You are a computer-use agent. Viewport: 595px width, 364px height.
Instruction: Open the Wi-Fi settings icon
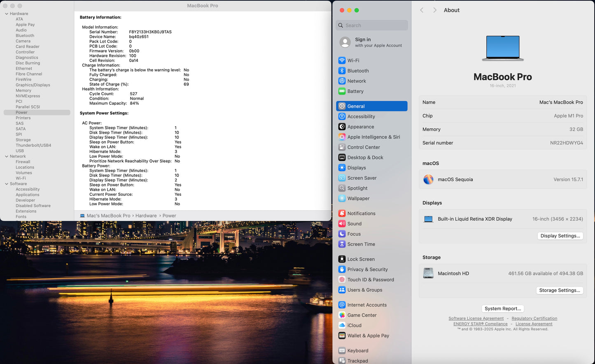coord(342,60)
